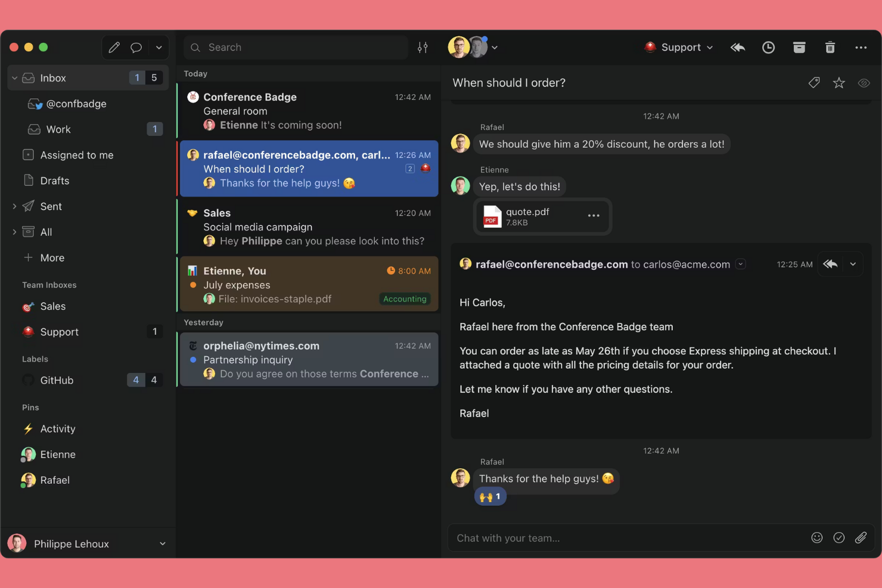Image resolution: width=882 pixels, height=588 pixels.
Task: Archive the conversation using the archive icon
Action: pyautogui.click(x=799, y=47)
